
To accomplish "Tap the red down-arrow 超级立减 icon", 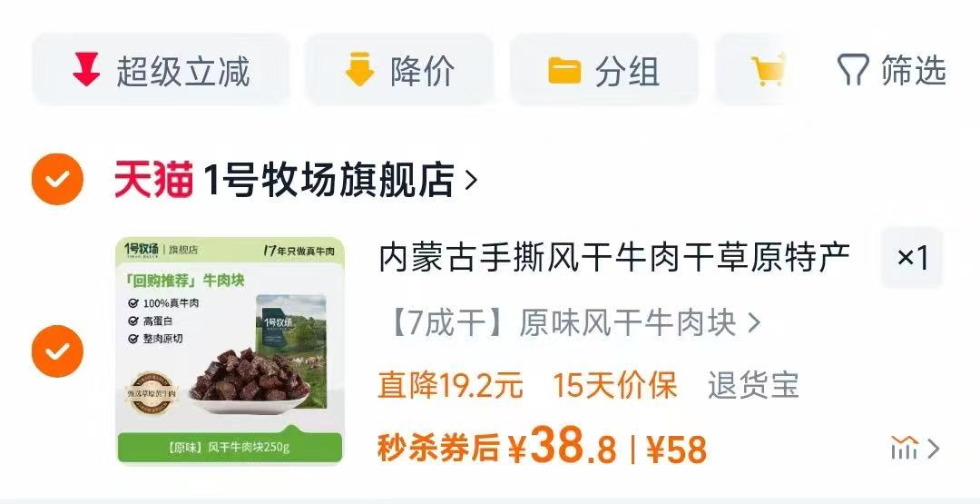I will click(86, 69).
